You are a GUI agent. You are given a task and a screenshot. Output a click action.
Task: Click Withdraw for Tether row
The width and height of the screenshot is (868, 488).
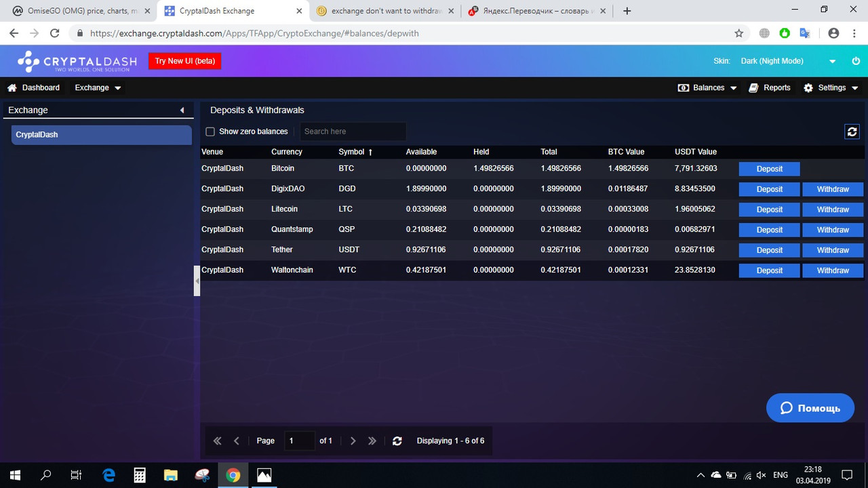[833, 250]
